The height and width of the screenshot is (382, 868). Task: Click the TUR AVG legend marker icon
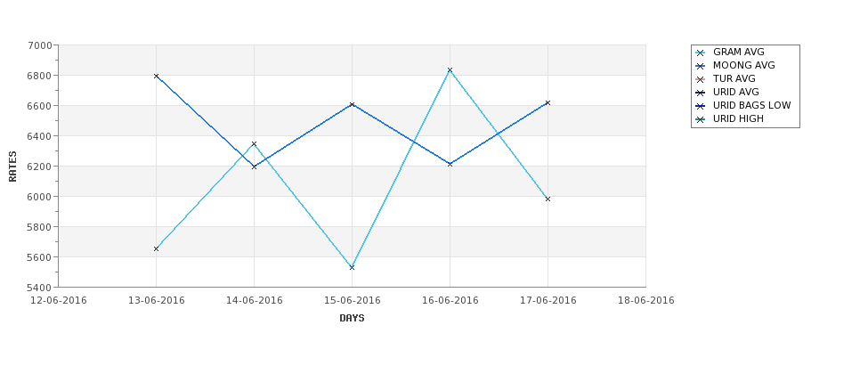click(x=701, y=79)
